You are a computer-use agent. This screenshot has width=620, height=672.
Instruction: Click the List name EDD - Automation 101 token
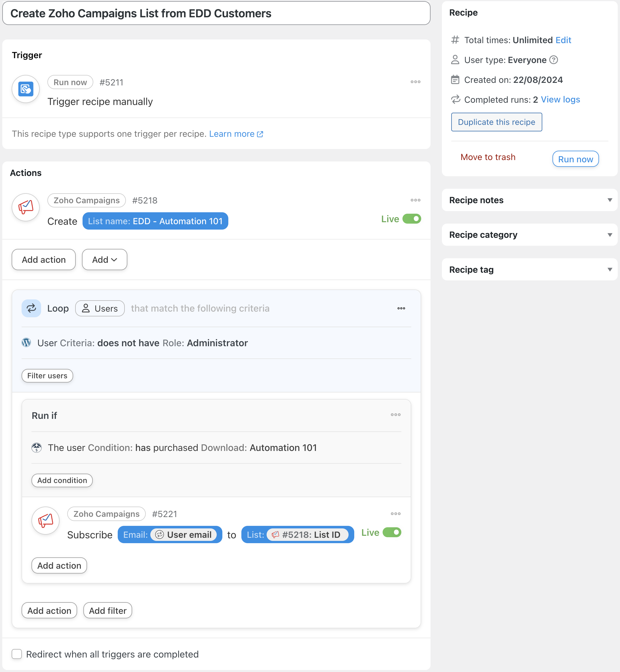point(155,221)
